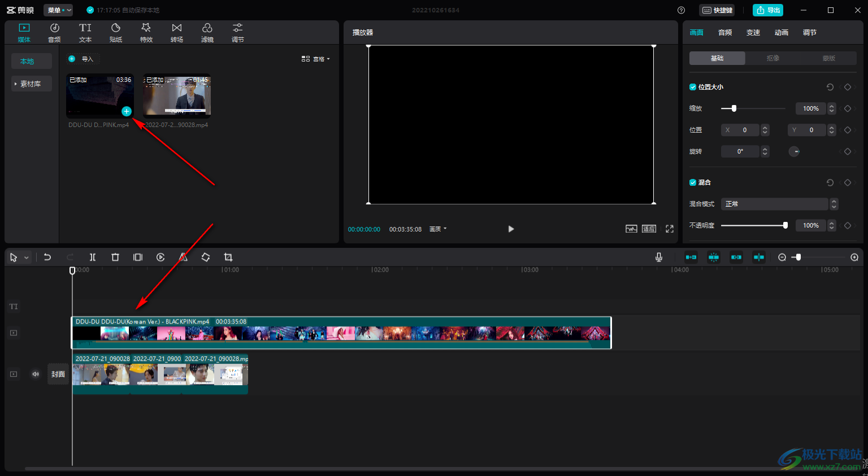Click the 不透明度 opacity slider

click(754, 225)
